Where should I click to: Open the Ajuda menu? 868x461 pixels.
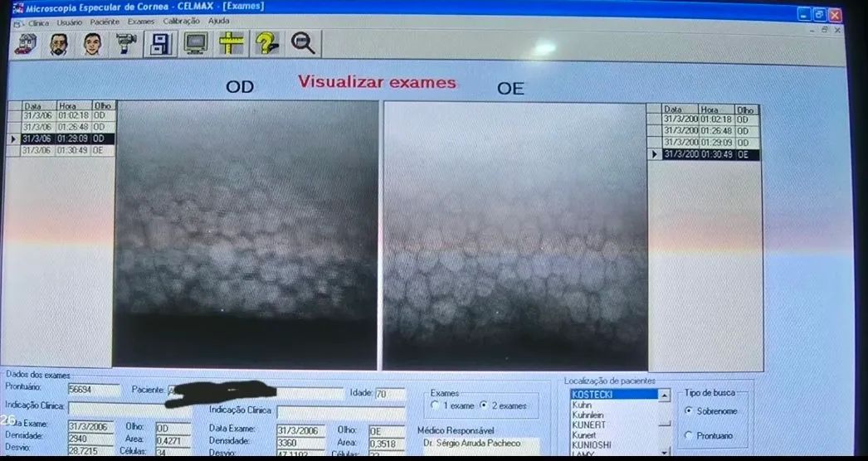tap(219, 21)
